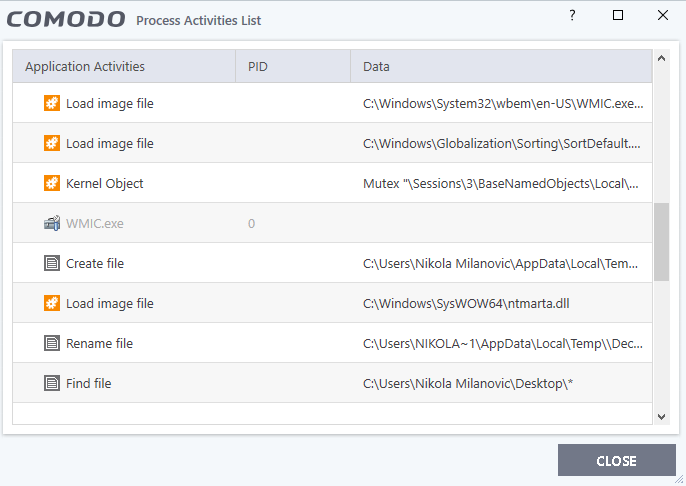Click the NIKOLA~1\AppData\Local\Temp path
686x486 pixels.
(x=503, y=343)
